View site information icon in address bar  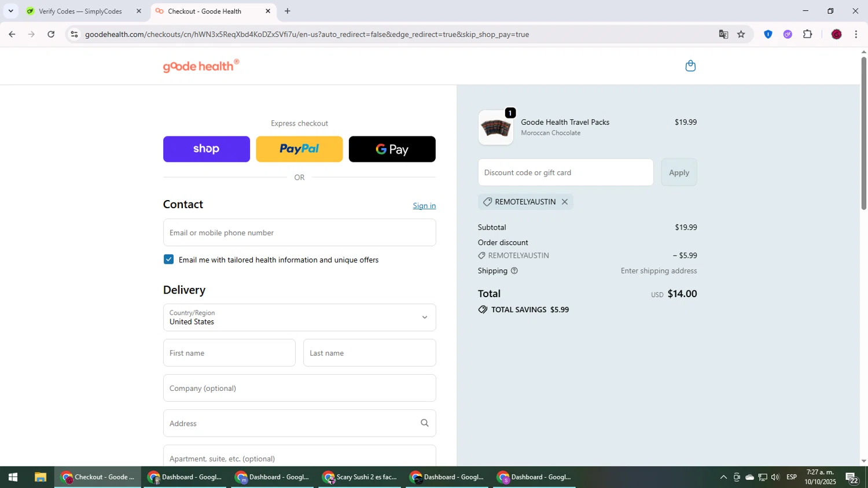pyautogui.click(x=74, y=34)
